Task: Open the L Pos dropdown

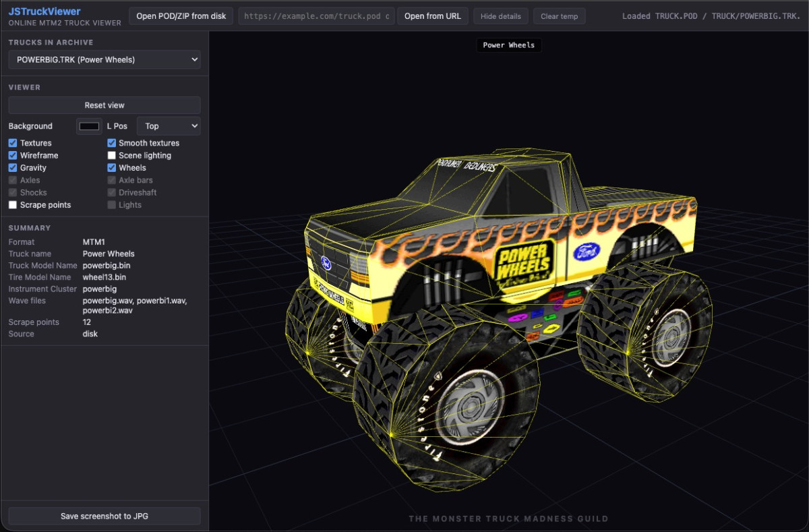Action: (x=169, y=126)
